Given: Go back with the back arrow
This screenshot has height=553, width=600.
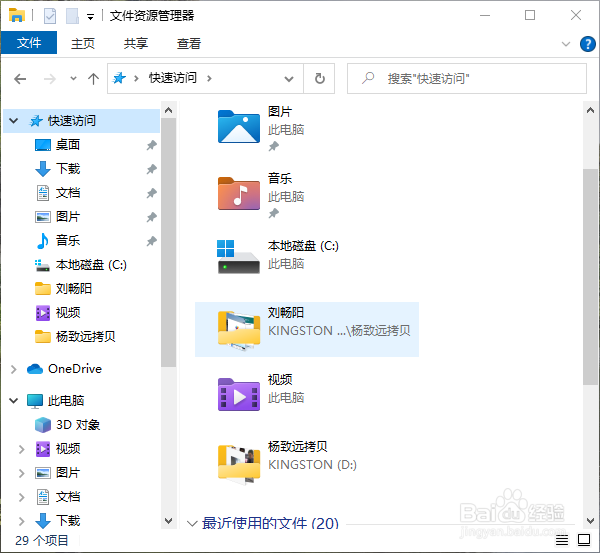Looking at the screenshot, I should 20,79.
